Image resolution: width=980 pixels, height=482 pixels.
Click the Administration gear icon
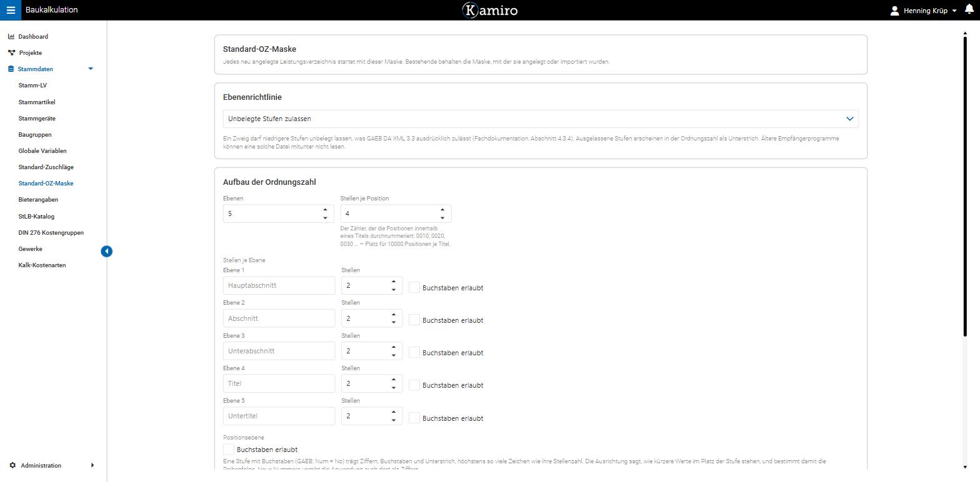point(12,465)
